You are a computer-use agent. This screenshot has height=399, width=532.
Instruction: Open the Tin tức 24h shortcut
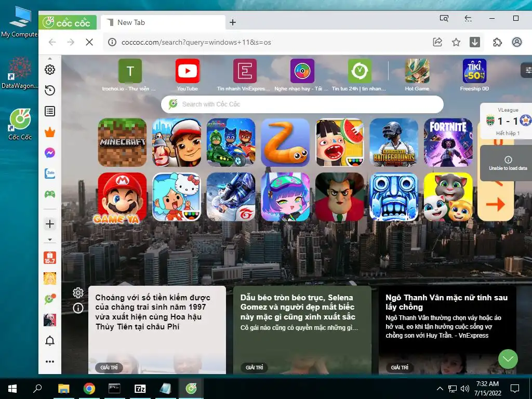pos(360,75)
